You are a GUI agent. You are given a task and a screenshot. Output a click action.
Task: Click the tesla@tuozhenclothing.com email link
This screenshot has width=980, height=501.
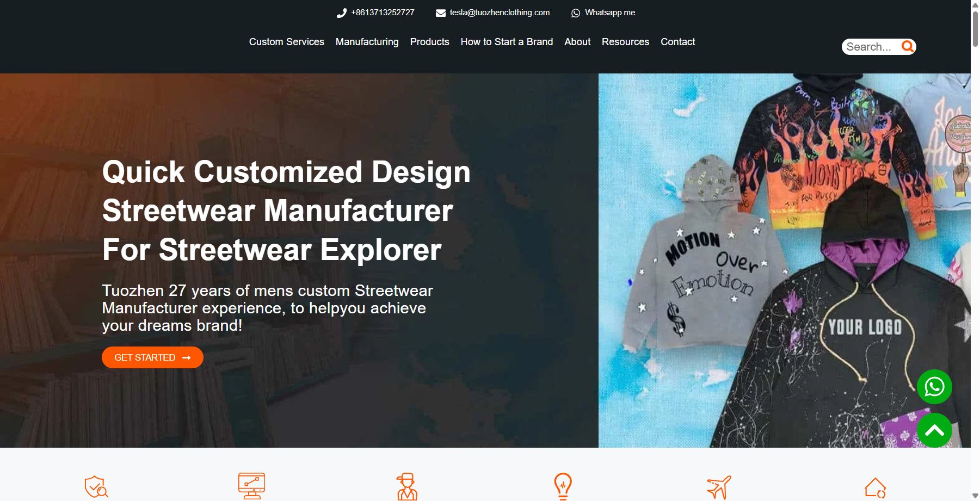click(x=499, y=13)
